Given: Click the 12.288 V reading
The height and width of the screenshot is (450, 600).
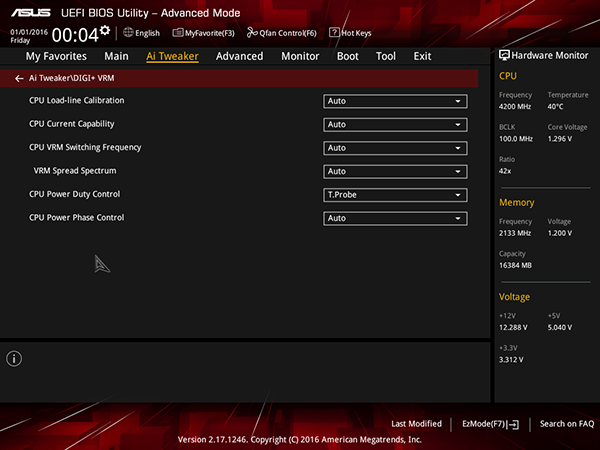Looking at the screenshot, I should (x=513, y=328).
